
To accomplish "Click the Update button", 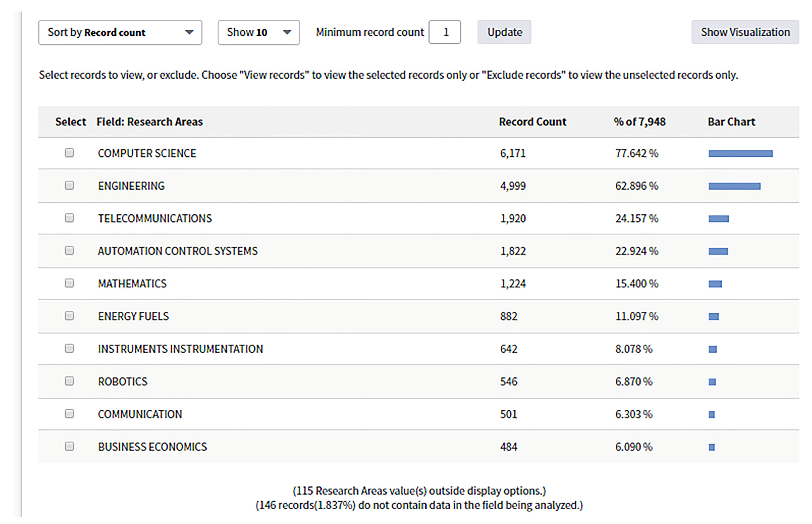I will [x=504, y=32].
